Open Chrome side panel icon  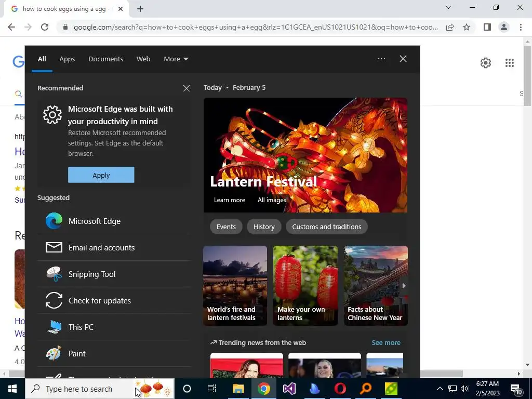[487, 27]
